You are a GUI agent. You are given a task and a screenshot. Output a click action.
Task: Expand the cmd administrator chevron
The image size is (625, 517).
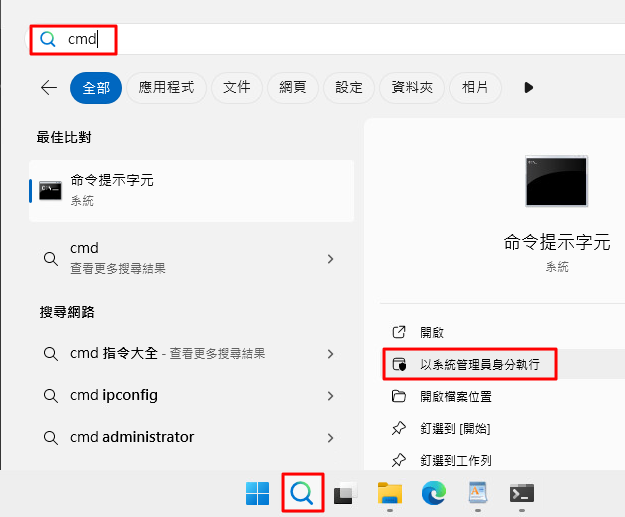(x=330, y=438)
